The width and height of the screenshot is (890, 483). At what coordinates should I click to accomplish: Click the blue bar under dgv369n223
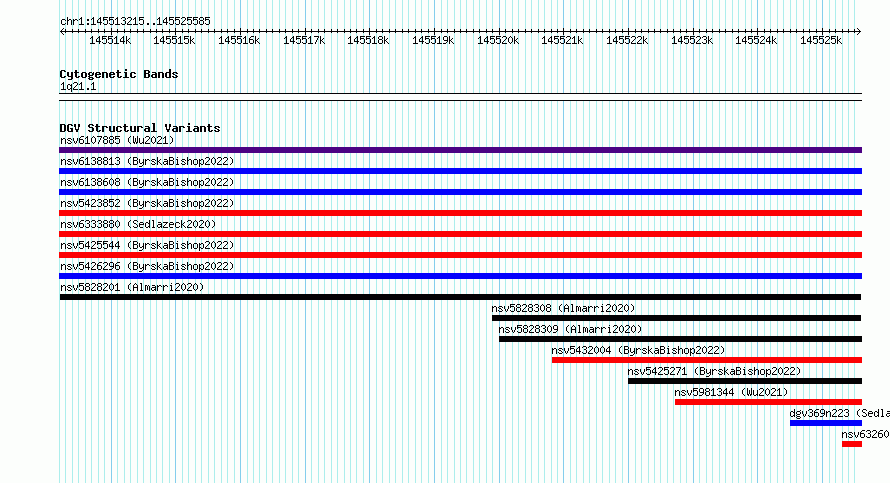826,423
